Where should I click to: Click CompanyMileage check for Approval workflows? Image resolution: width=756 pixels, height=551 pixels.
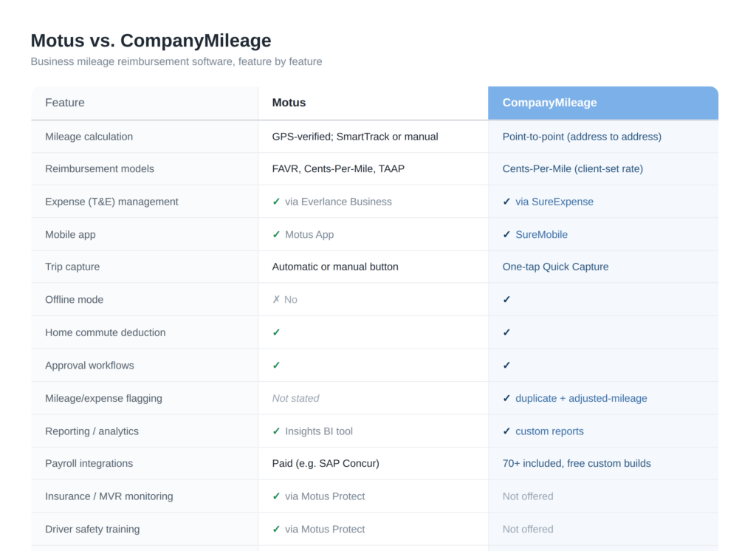point(506,366)
